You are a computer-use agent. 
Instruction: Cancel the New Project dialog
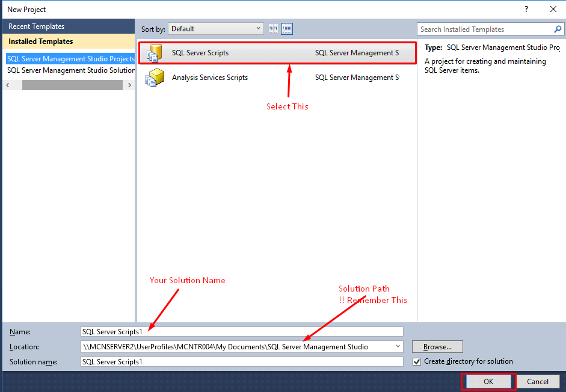(538, 381)
